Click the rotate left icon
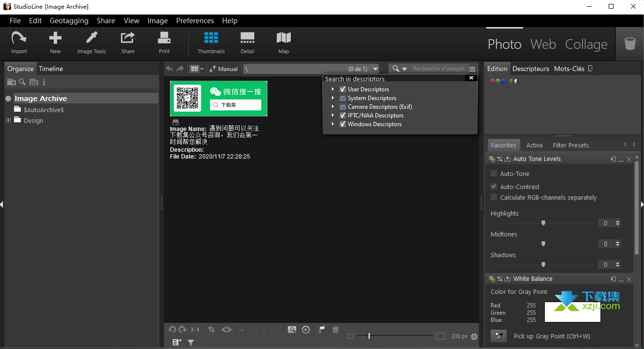644x349 pixels. pos(172,329)
